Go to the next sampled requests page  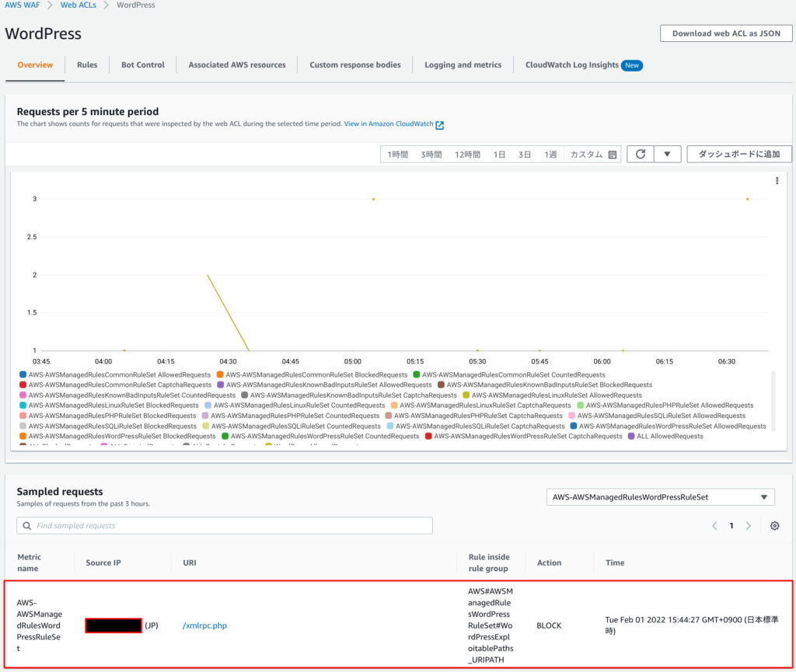point(749,526)
